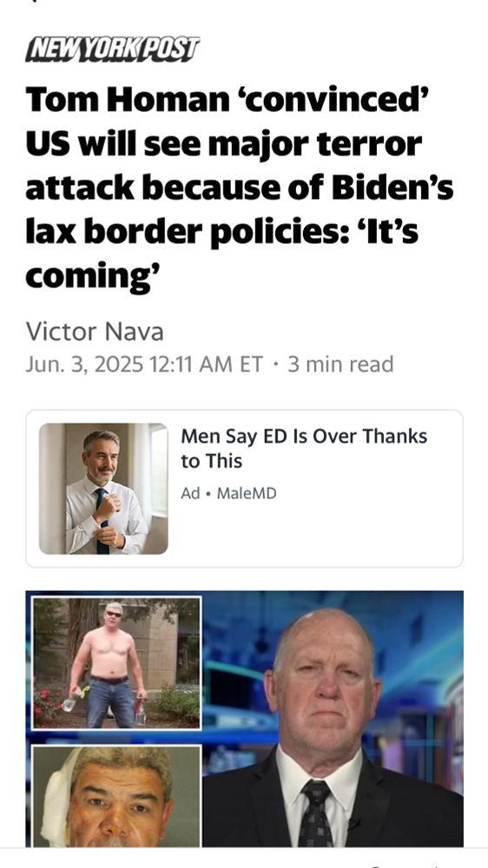Open the MaleMD ad photo of man
488x868 pixels.
tap(103, 489)
